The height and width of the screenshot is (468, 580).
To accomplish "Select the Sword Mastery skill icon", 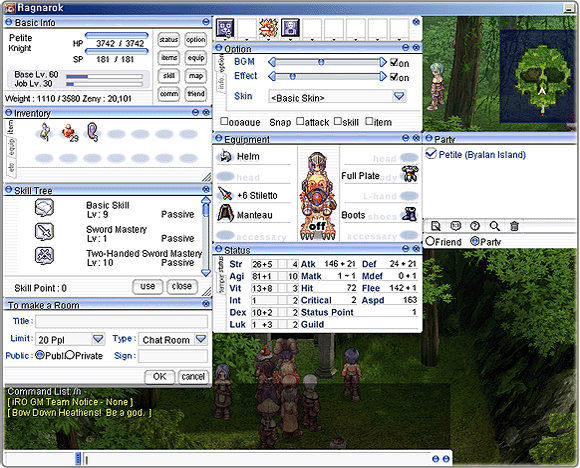I will coord(44,232).
